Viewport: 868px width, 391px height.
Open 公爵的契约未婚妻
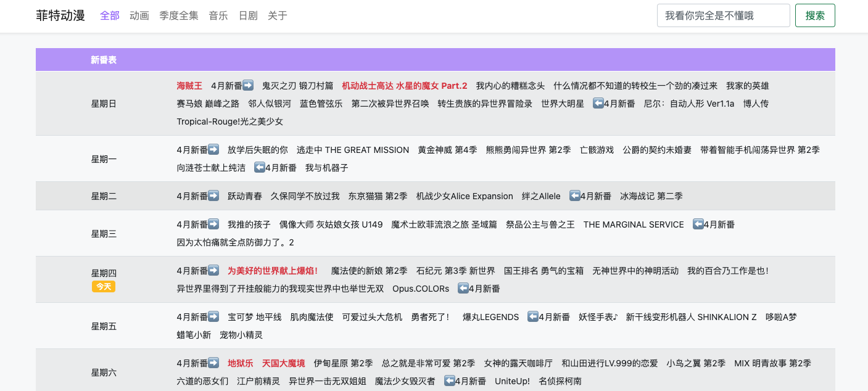[x=657, y=150]
